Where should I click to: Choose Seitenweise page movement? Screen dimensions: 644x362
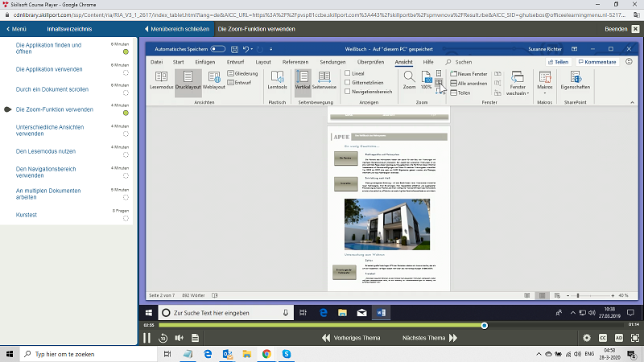[324, 80]
